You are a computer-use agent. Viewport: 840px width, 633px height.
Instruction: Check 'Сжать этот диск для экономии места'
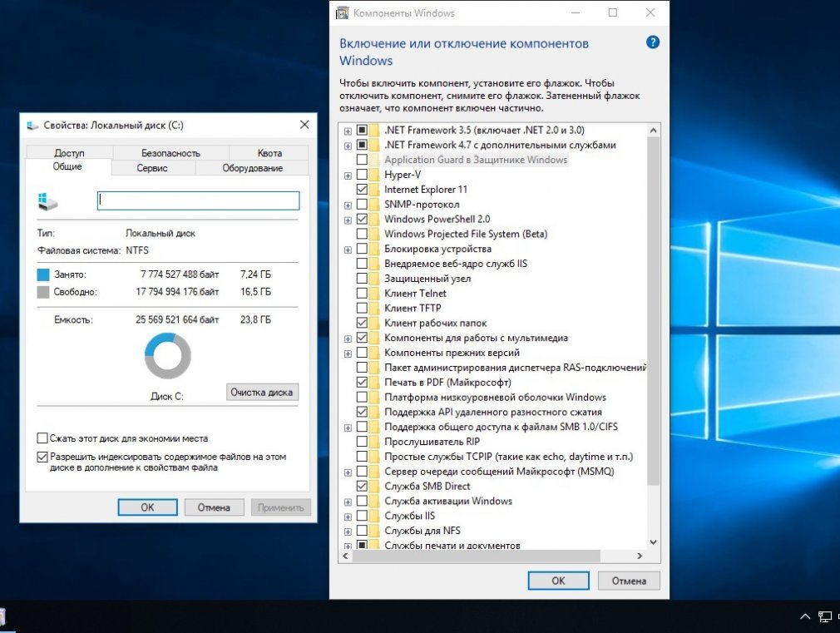pyautogui.click(x=42, y=438)
